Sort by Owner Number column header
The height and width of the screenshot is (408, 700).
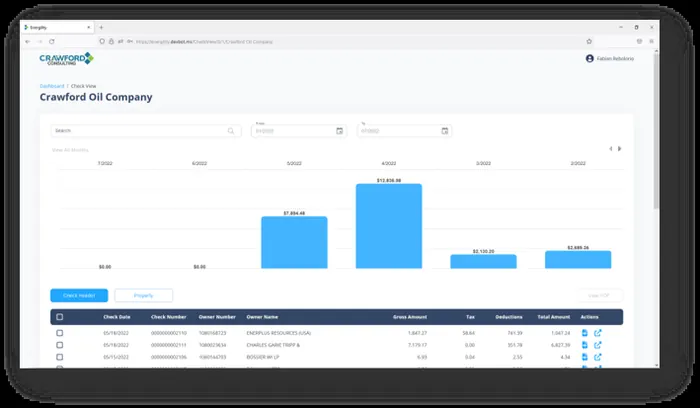coord(217,317)
